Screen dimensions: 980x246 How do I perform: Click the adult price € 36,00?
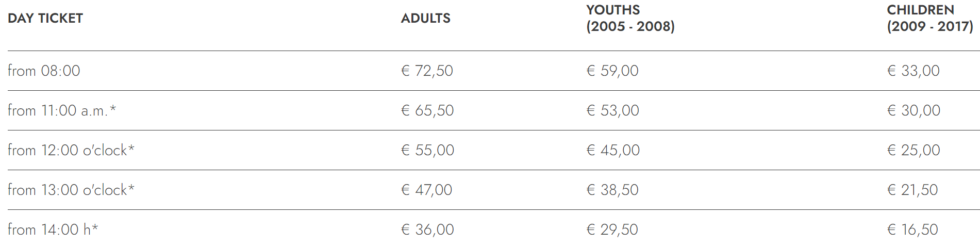click(x=427, y=229)
